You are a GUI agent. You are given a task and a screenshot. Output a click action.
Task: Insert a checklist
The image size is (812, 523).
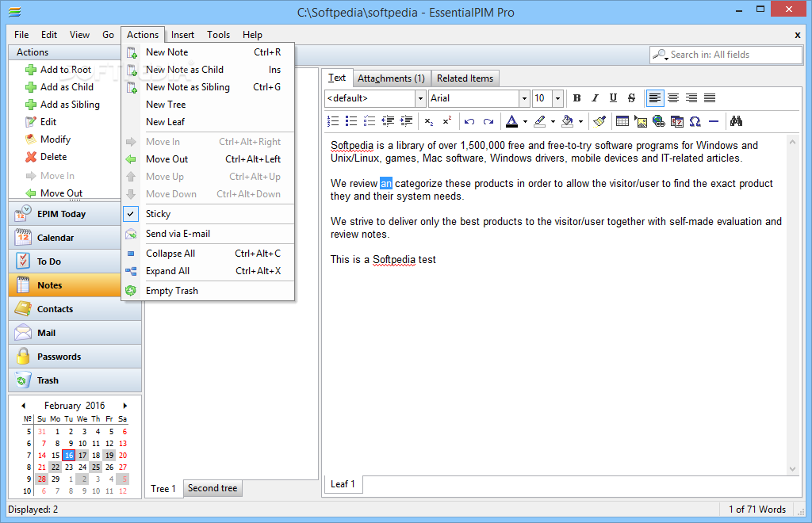(x=370, y=121)
